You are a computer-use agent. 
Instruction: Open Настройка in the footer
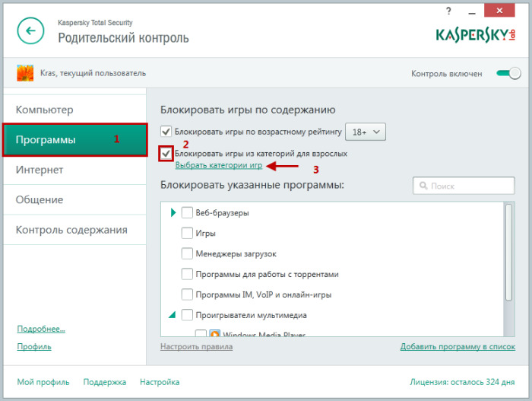160,382
